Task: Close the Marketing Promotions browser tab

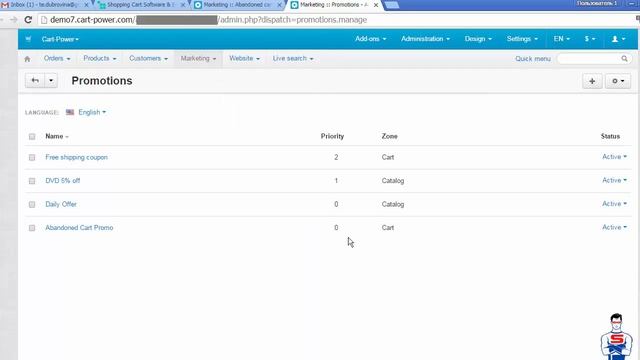Action: [376, 5]
